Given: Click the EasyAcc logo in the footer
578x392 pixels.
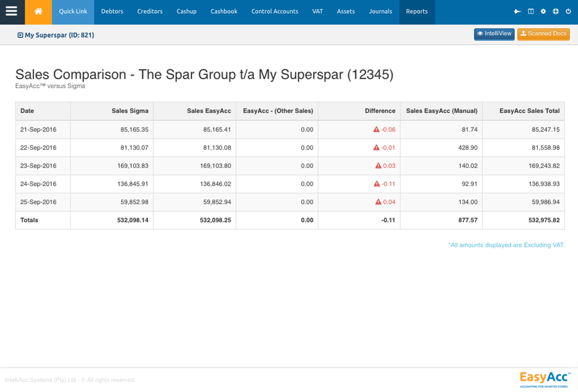Looking at the screenshot, I should (544, 379).
